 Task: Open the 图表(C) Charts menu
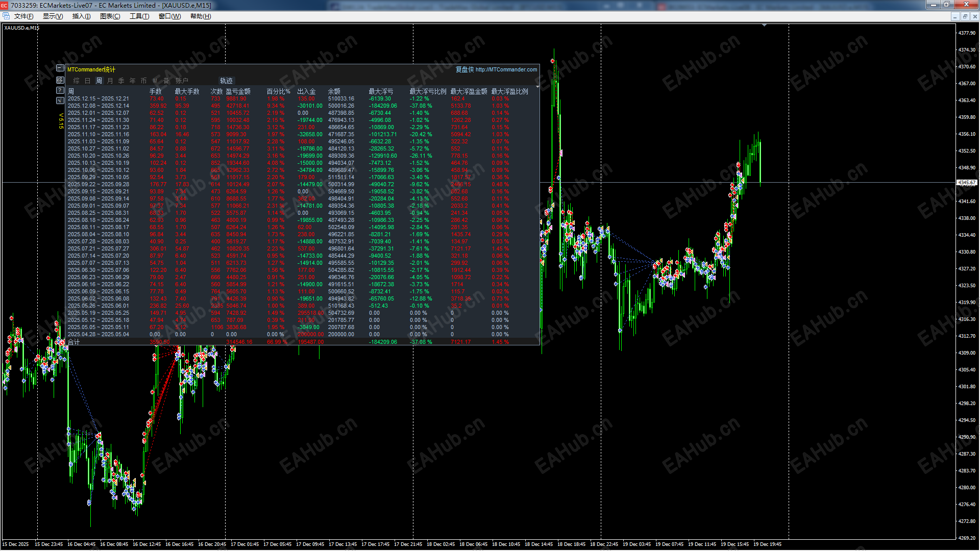110,16
